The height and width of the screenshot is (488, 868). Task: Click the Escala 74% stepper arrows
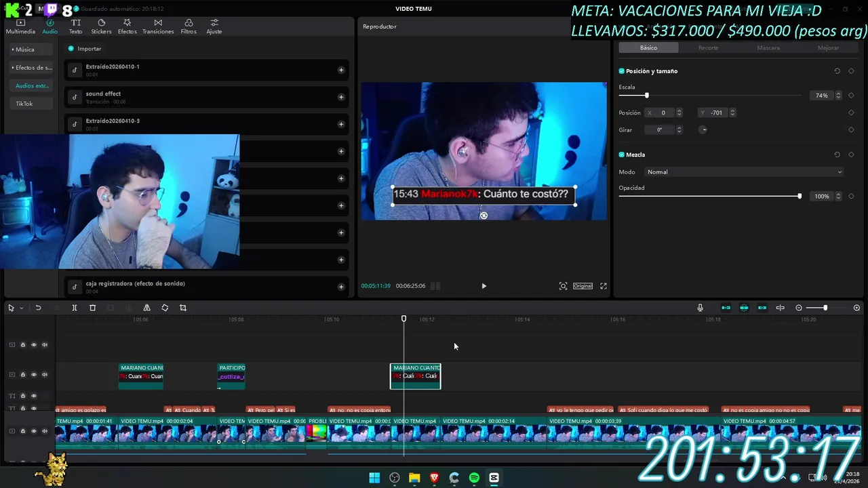pos(838,96)
